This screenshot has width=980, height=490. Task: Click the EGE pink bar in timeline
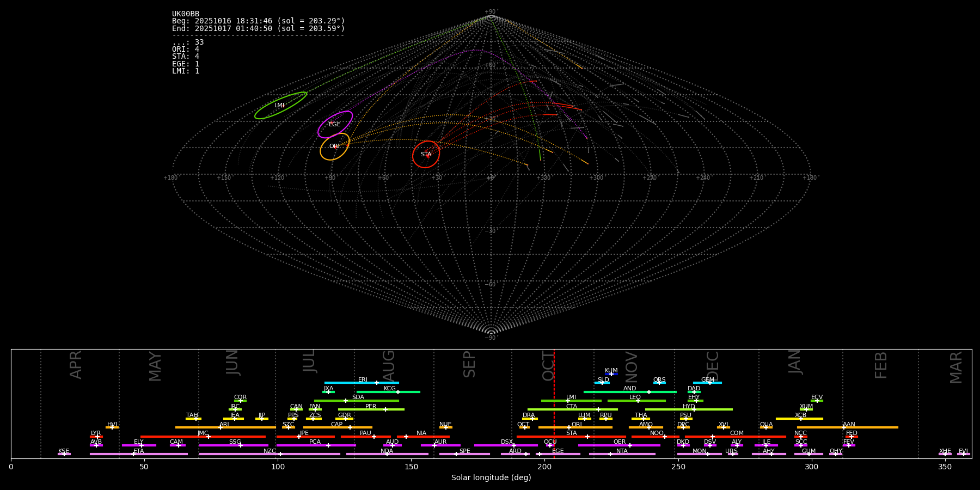tap(558, 454)
